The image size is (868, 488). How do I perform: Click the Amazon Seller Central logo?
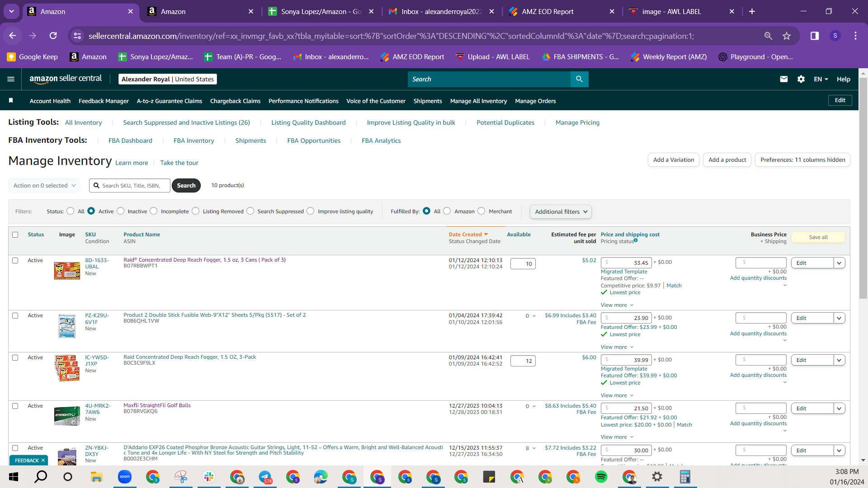[66, 79]
